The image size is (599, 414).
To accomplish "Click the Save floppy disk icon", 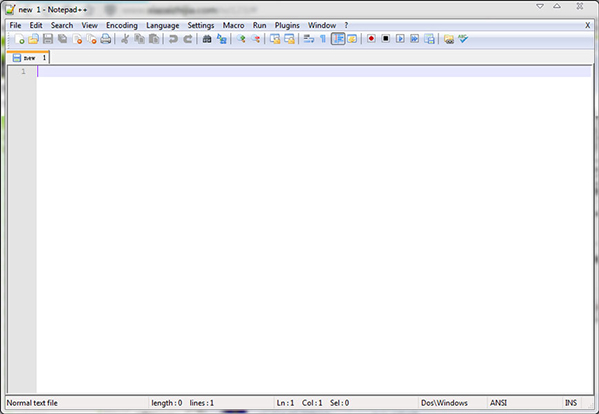I will pos(48,39).
